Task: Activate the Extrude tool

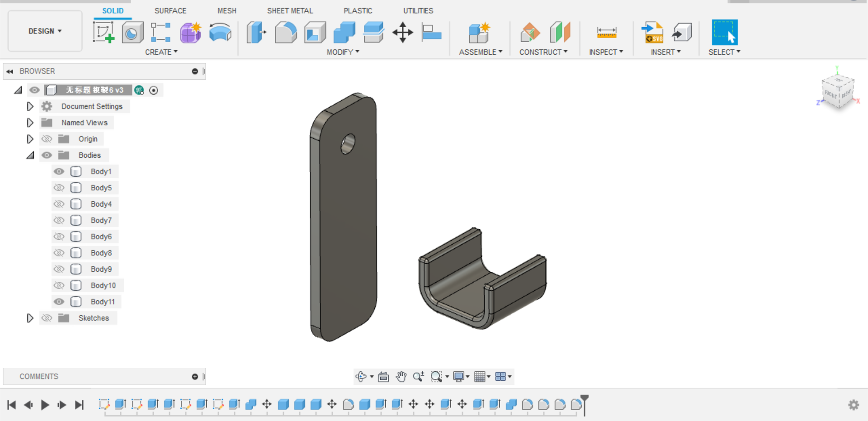Action: tap(256, 32)
